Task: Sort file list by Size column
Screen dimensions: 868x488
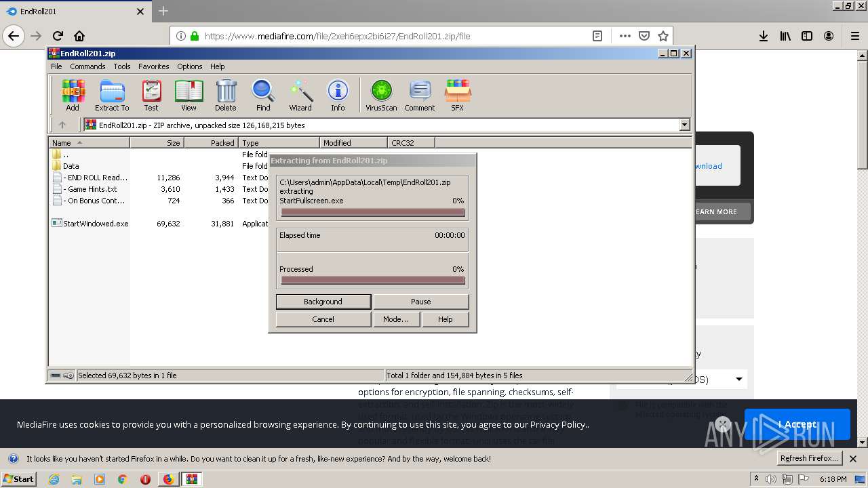Action: click(x=157, y=142)
